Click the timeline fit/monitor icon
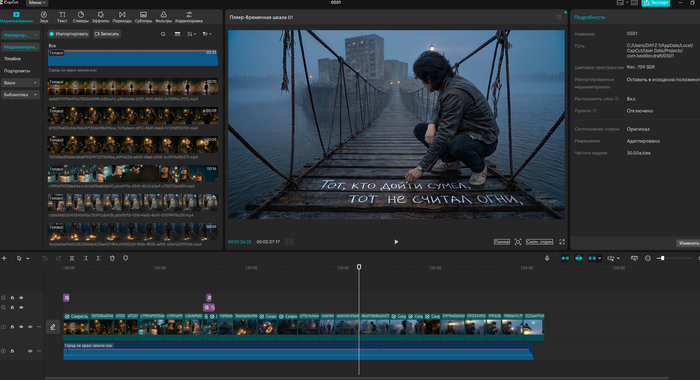Screen dimensions: 700x380 click(x=634, y=258)
